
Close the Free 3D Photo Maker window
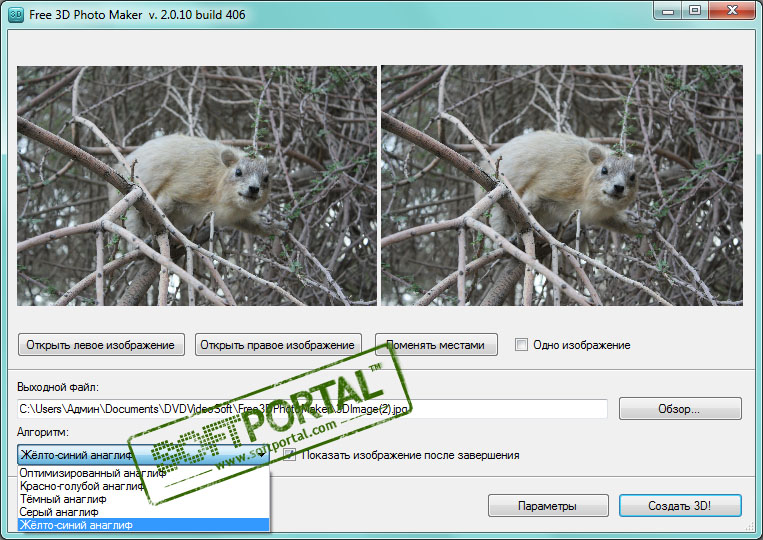pyautogui.click(x=732, y=11)
